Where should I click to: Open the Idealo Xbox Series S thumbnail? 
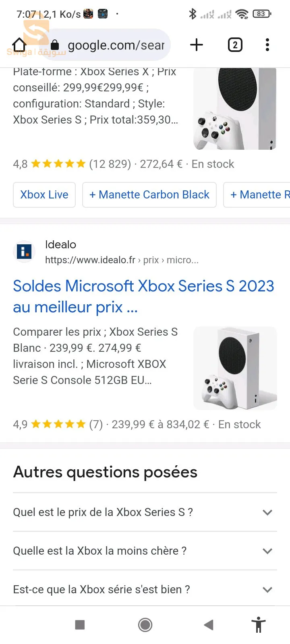(x=235, y=368)
